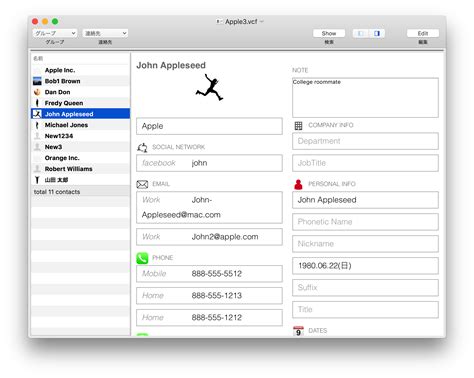Viewport: 474px width, 378px height.
Task: Open the group dropdown in toolbar
Action: [55, 33]
